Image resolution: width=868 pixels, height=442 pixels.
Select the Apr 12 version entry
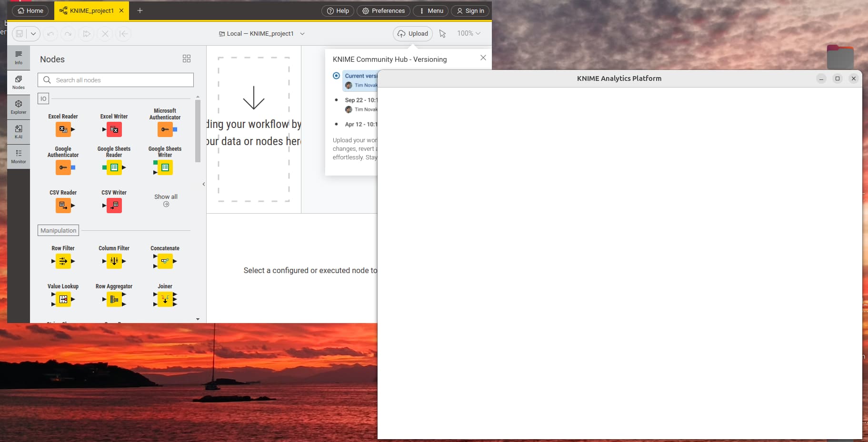[x=360, y=124]
